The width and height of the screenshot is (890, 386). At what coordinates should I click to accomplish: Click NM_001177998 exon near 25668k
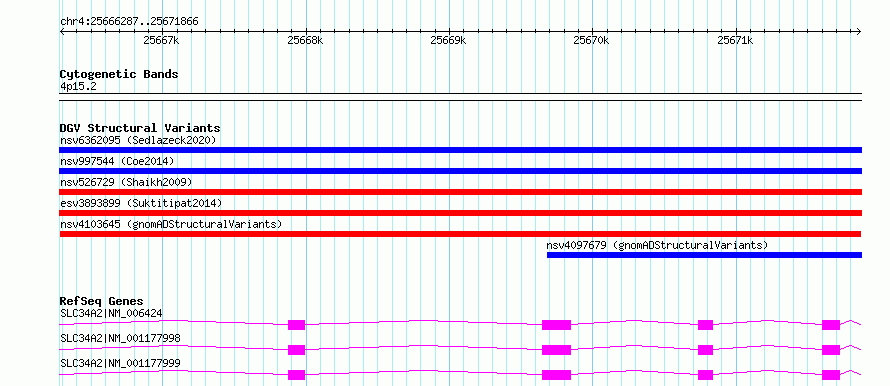pyautogui.click(x=296, y=350)
